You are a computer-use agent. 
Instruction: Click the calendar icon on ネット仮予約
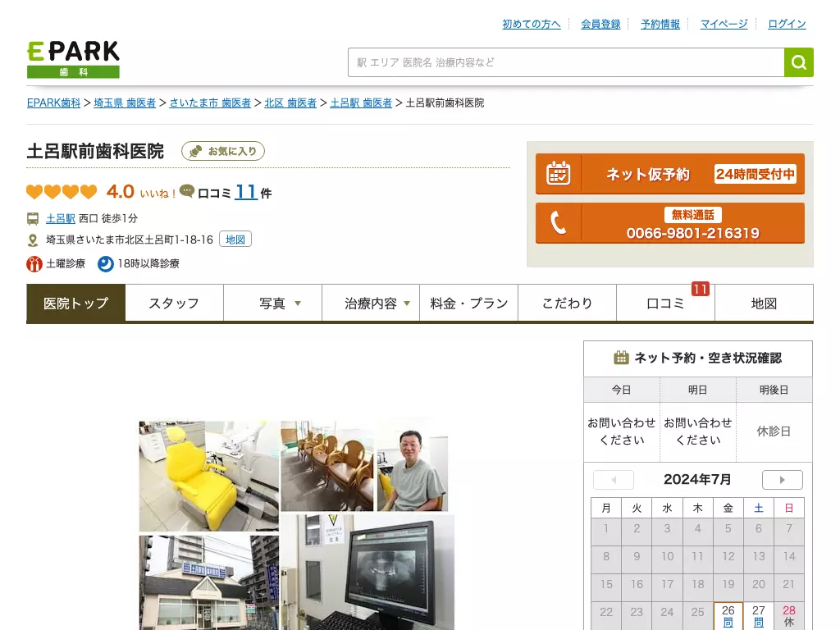tap(558, 174)
